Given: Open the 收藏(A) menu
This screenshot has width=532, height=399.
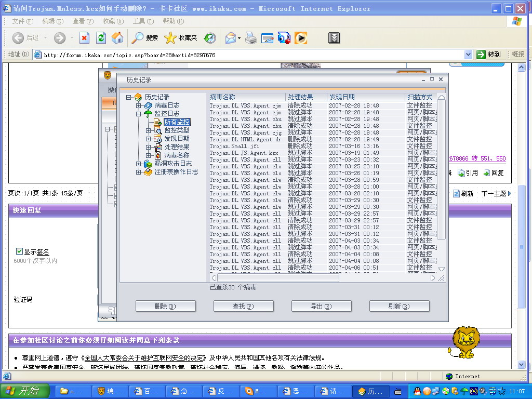Looking at the screenshot, I should [x=113, y=21].
